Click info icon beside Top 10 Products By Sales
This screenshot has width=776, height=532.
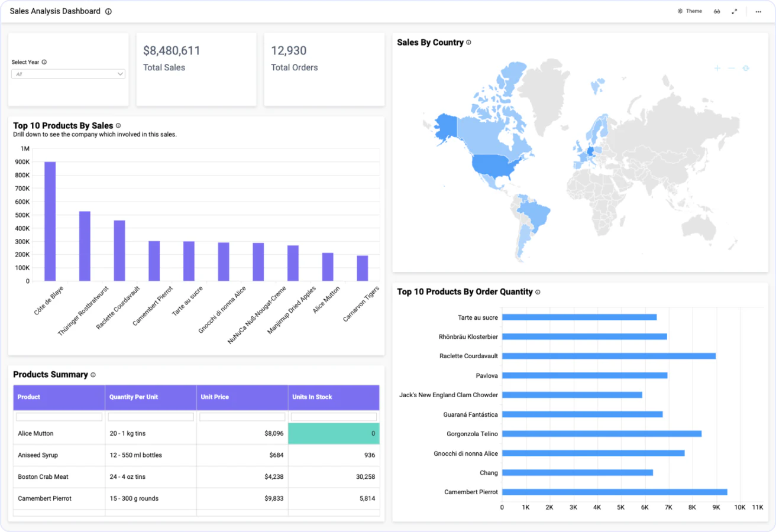118,125
